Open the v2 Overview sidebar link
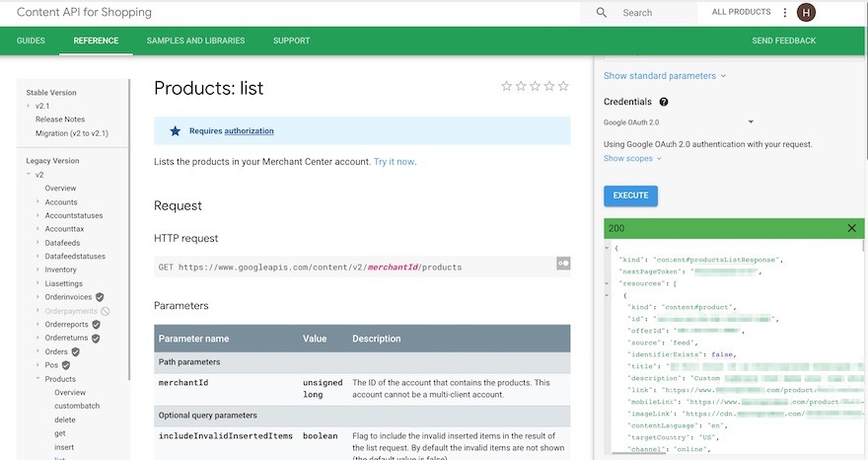Viewport: 868px width, 460px height. click(60, 188)
